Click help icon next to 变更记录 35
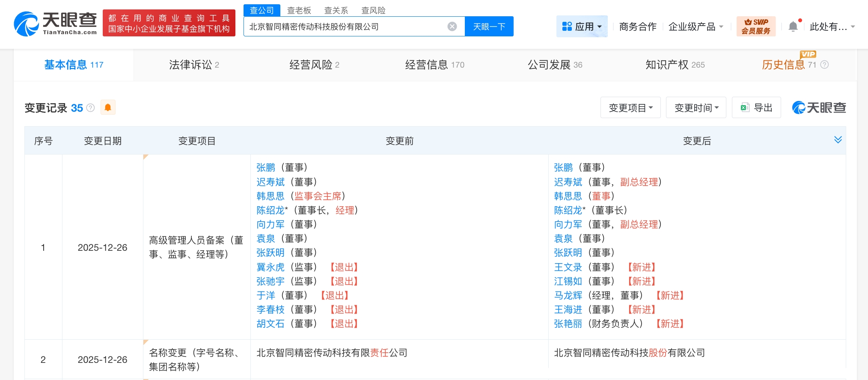 click(90, 108)
